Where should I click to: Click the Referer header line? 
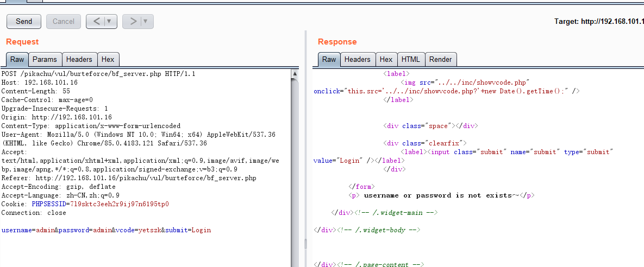(129, 178)
